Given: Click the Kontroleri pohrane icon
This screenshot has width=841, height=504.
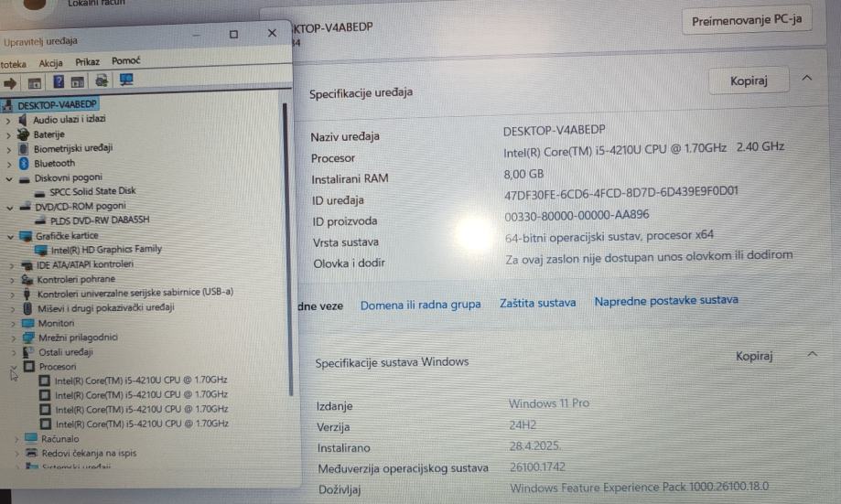Looking at the screenshot, I should coord(27,279).
